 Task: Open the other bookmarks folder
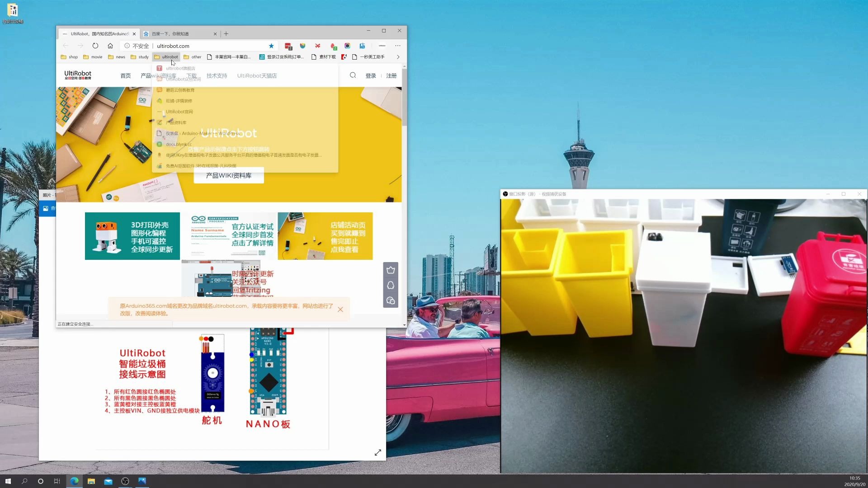(193, 57)
